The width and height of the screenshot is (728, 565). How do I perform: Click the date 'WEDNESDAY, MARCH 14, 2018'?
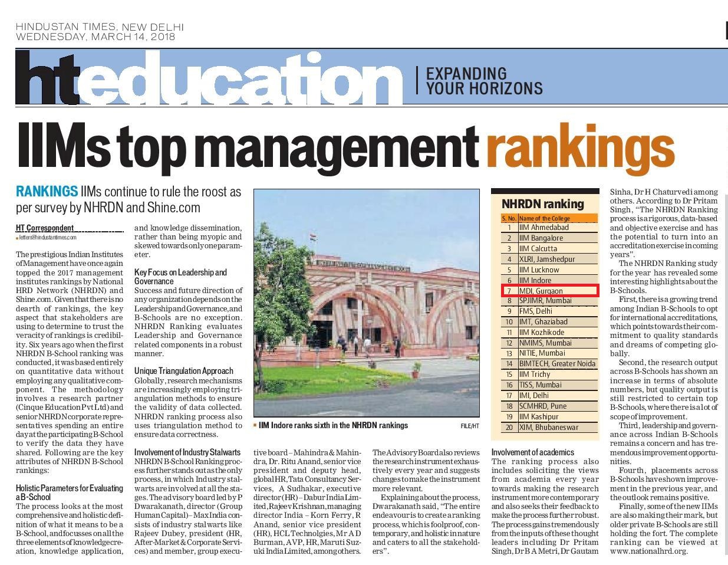pyautogui.click(x=95, y=37)
